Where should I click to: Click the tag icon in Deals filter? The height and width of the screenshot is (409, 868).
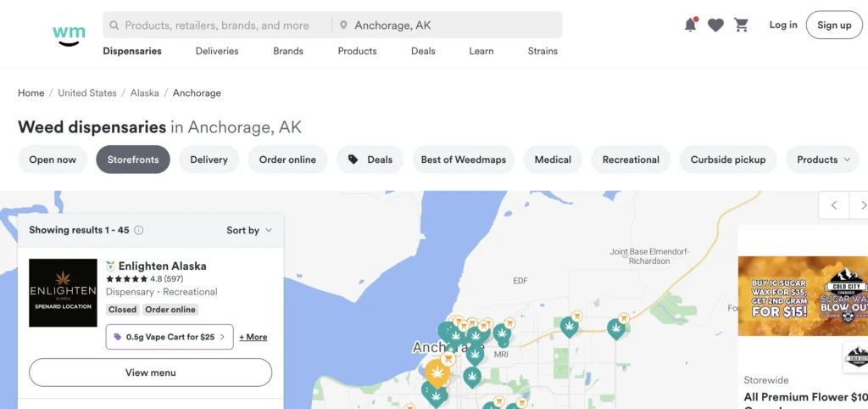353,160
